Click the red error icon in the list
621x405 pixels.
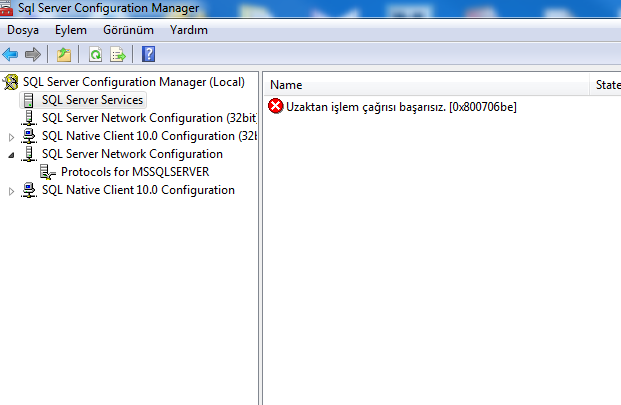point(276,106)
